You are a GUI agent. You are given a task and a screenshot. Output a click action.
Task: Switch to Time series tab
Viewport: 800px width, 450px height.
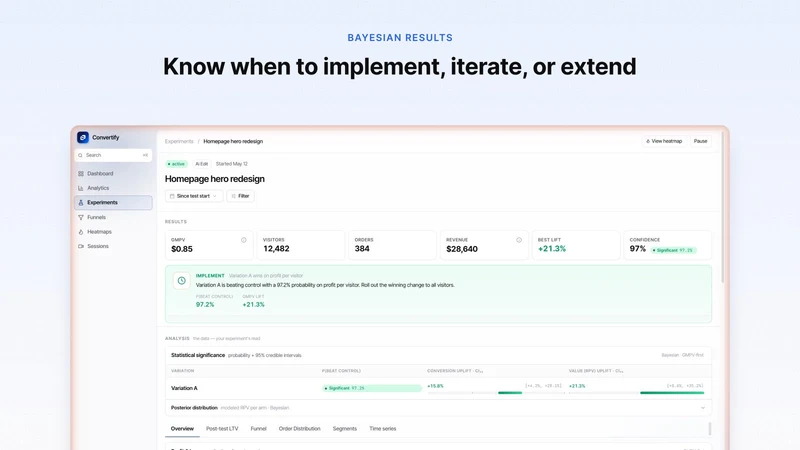pyautogui.click(x=383, y=429)
